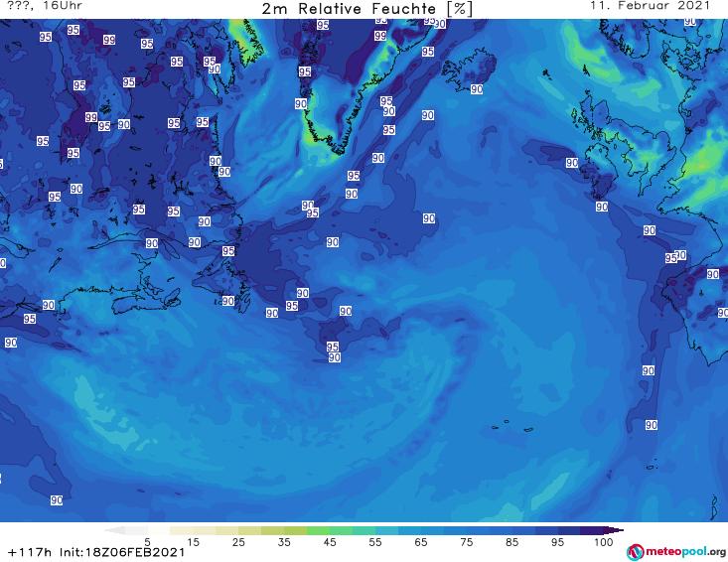Select the map title '2m Relative Feuchte [%]'

coord(367,9)
